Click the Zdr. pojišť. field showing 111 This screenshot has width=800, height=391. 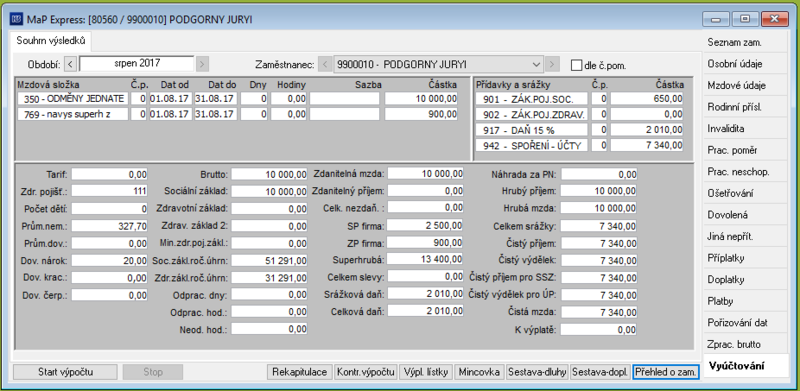click(x=110, y=191)
